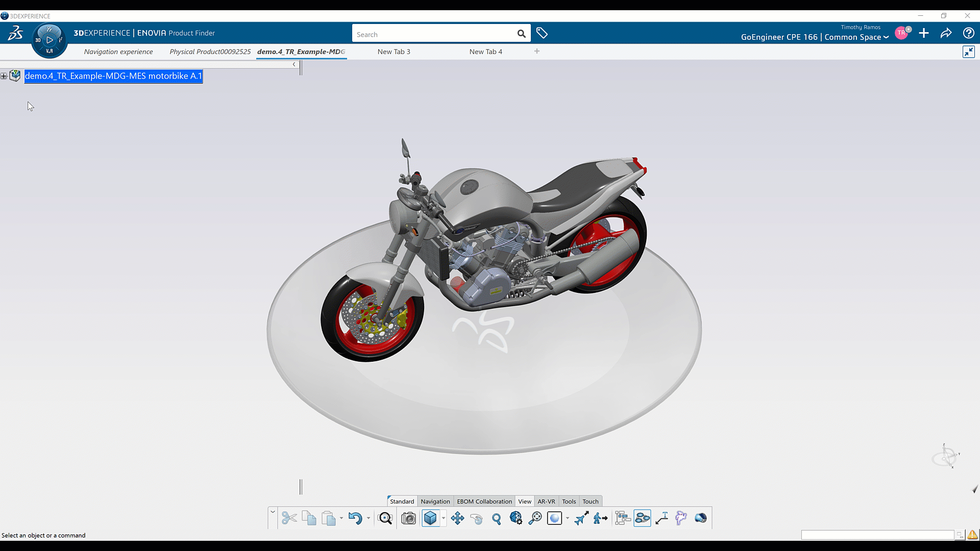Viewport: 980px width, 551px height.
Task: Expand the motorbike assembly tree node
Action: click(x=3, y=76)
